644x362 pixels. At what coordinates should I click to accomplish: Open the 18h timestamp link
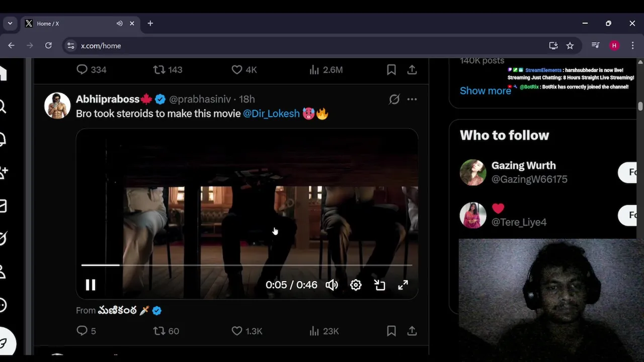tap(247, 99)
